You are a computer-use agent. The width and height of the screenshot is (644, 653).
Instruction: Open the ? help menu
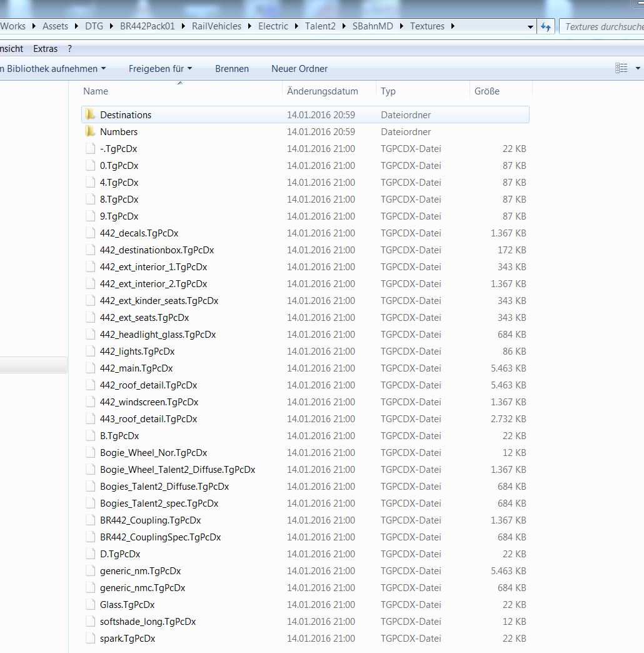coord(69,49)
